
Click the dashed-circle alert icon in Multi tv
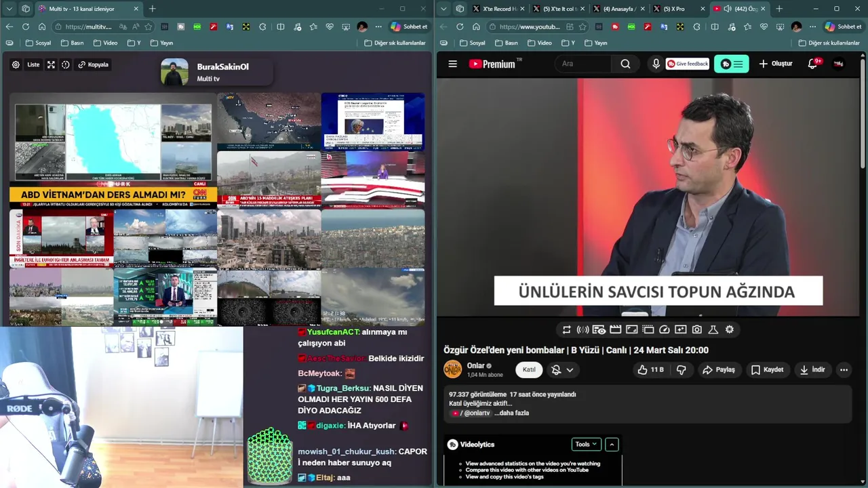[x=65, y=64]
